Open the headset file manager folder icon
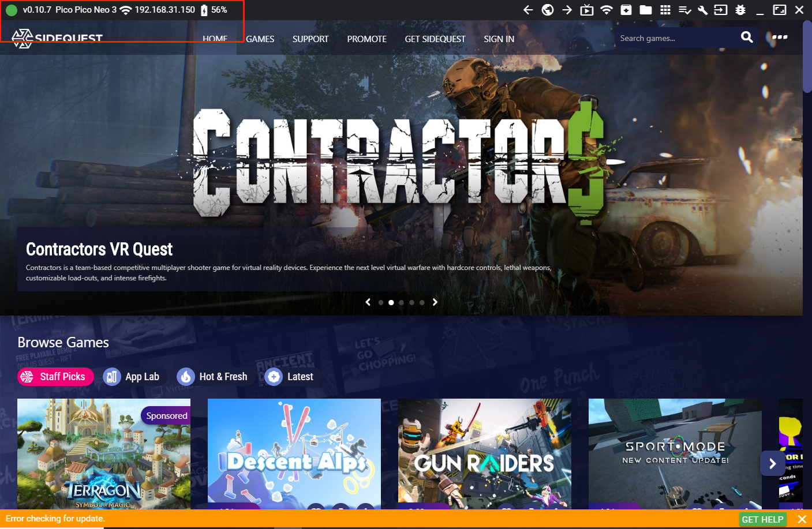This screenshot has width=812, height=529. 645,10
